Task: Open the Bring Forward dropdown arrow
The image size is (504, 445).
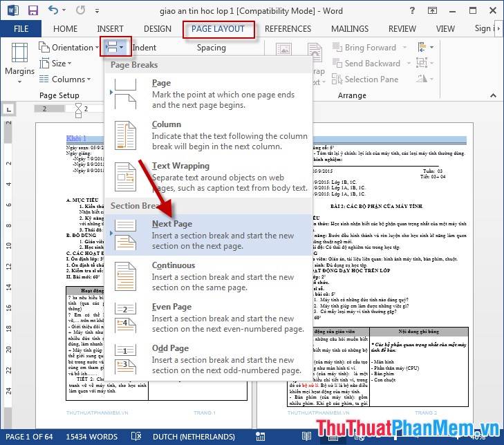Action: point(404,48)
